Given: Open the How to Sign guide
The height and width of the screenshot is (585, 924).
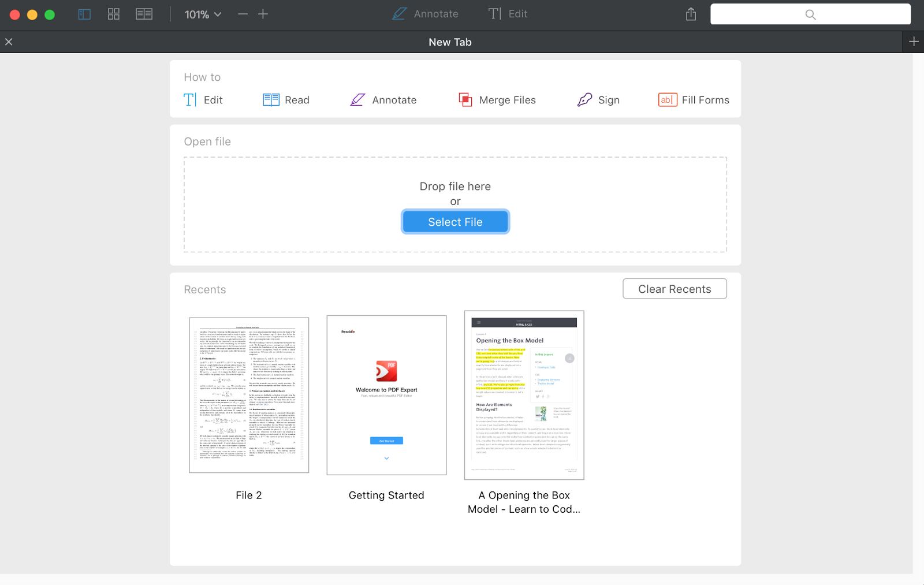Looking at the screenshot, I should coord(598,100).
